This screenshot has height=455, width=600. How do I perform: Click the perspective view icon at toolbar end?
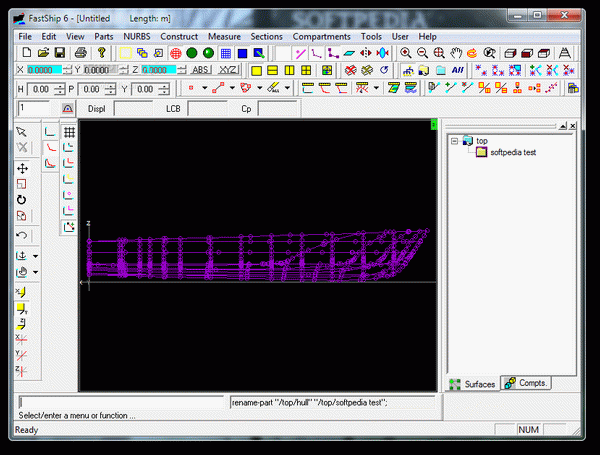click(x=565, y=53)
